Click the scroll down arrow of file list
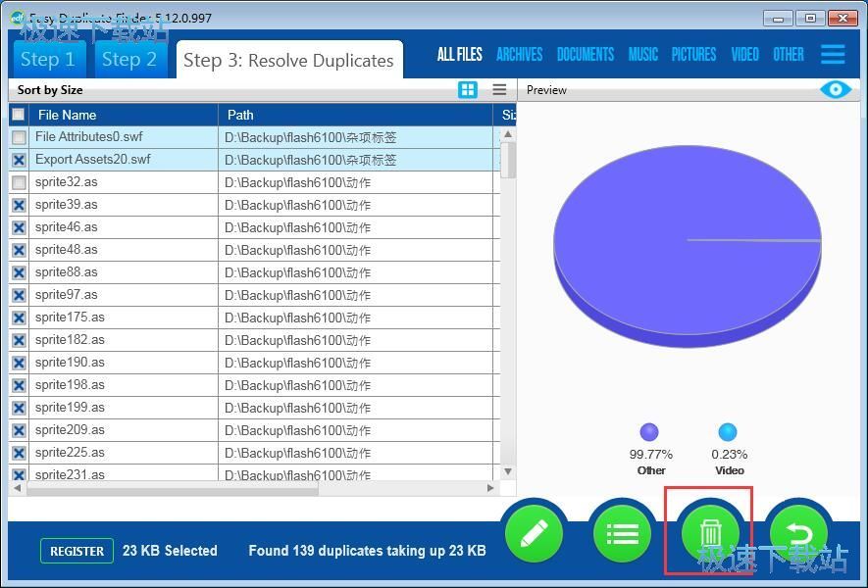 pyautogui.click(x=508, y=471)
